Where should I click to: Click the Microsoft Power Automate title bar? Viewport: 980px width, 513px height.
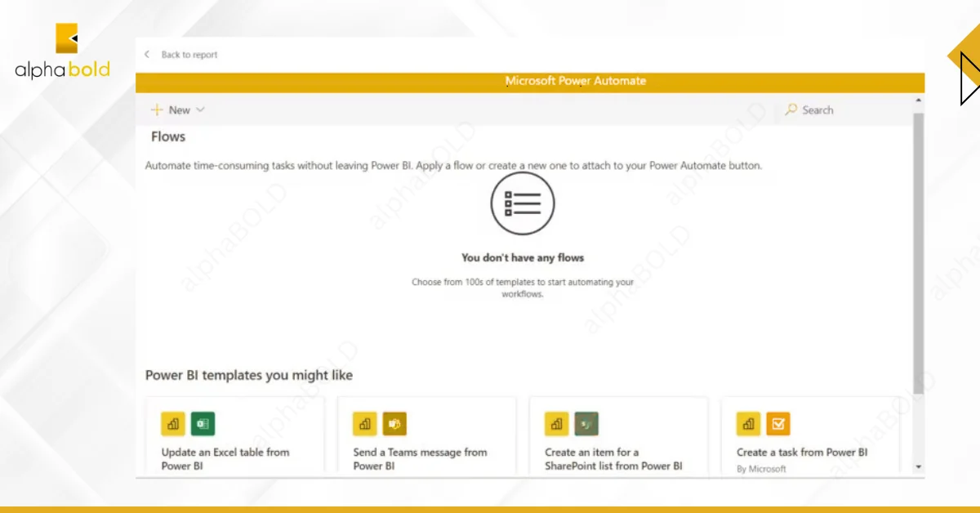tap(530, 82)
